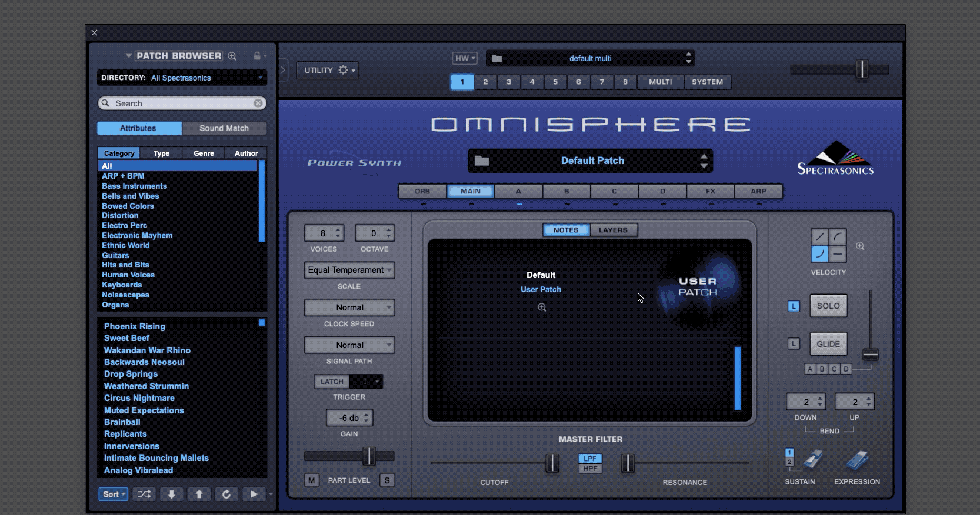Click the next patch down arrow button
The image size is (980, 515).
(172, 494)
